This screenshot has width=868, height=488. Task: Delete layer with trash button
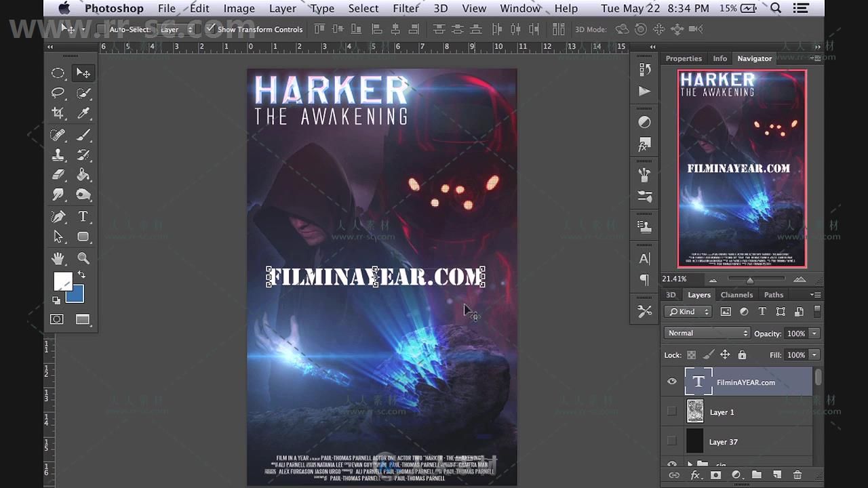point(797,476)
